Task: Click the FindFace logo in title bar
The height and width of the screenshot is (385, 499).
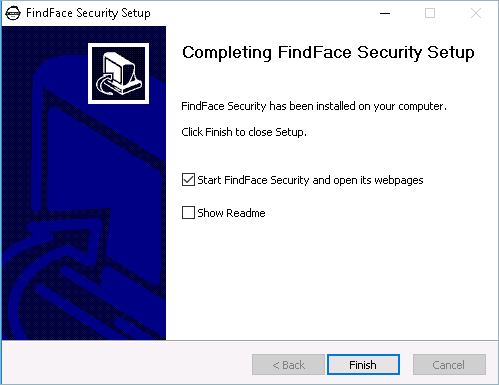Action: (x=13, y=13)
